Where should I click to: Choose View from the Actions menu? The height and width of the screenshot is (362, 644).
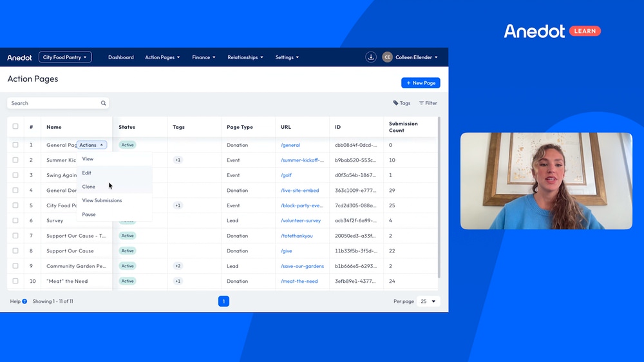click(114, 159)
